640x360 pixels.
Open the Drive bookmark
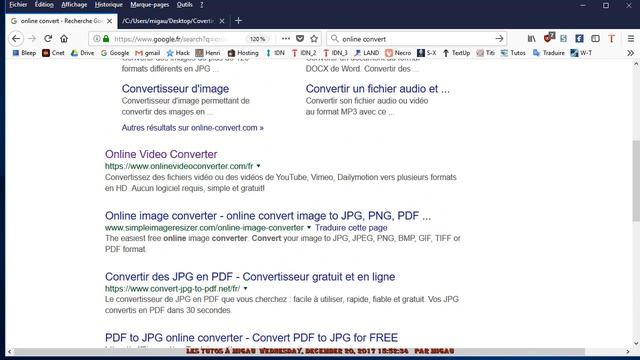82,53
